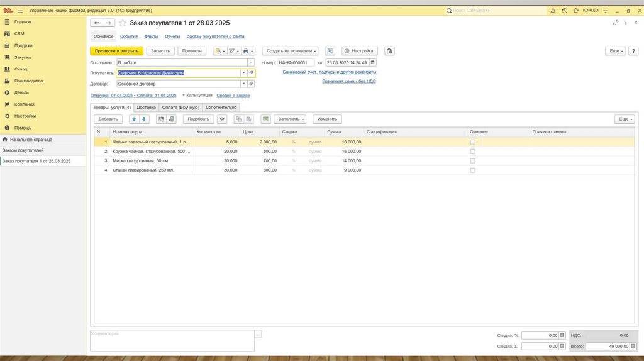Click the Добавить row button
Viewport: 644px width, 361px height.
(x=108, y=119)
